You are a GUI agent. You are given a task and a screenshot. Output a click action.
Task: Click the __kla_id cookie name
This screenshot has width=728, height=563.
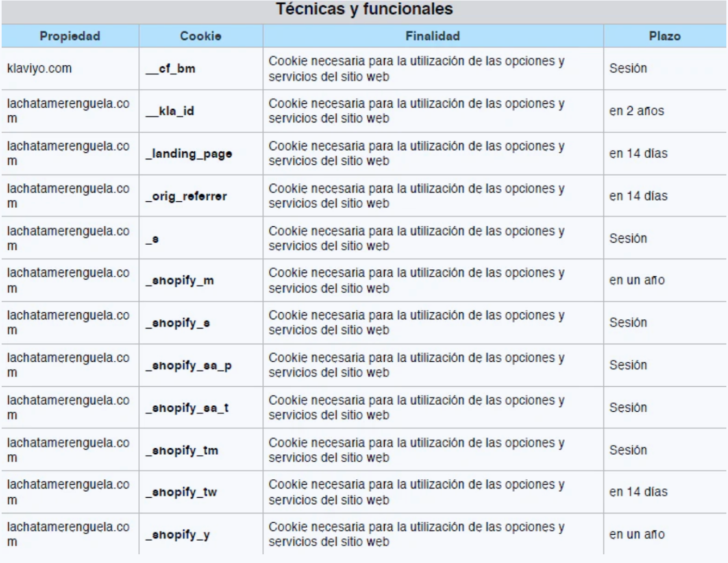coord(170,111)
